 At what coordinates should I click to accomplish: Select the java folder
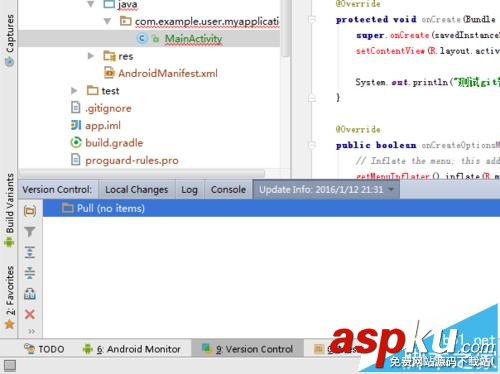(127, 4)
